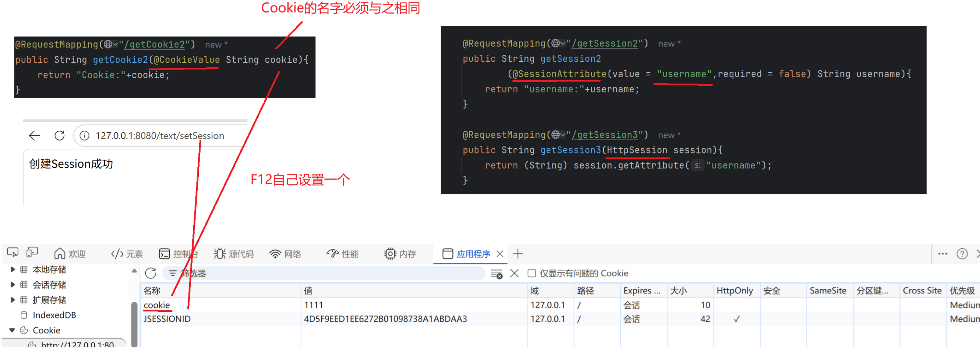Expand the 会话存储 tree node
980x360 pixels.
point(13,285)
